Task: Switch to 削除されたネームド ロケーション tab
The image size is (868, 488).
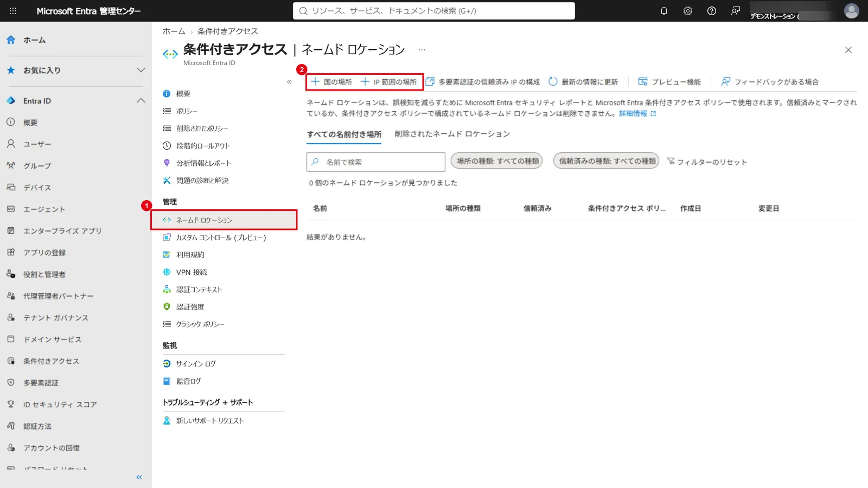Action: coord(452,134)
